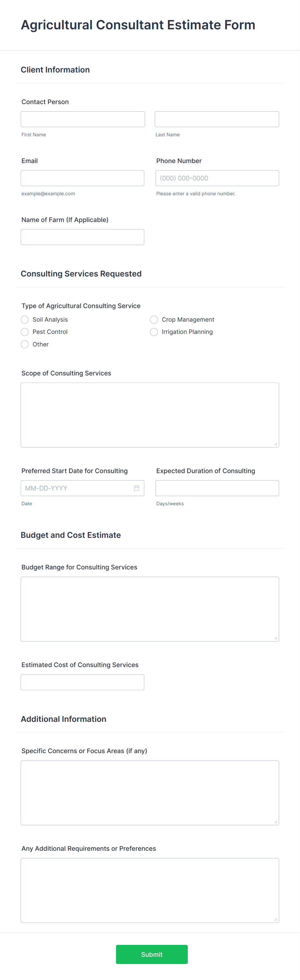Focus the Last Name input field
The height and width of the screenshot is (980, 300).
(217, 119)
